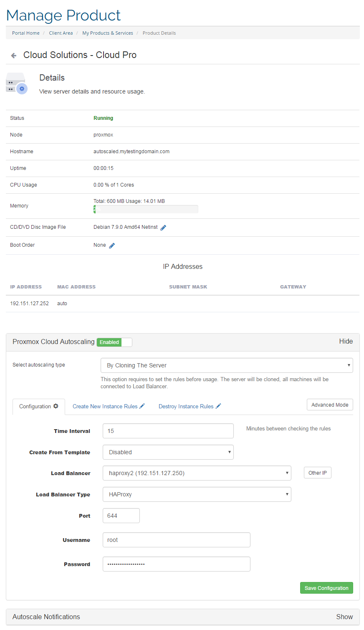This screenshot has width=364, height=630.
Task: Show the Autoscale Notifications panel
Action: (344, 617)
